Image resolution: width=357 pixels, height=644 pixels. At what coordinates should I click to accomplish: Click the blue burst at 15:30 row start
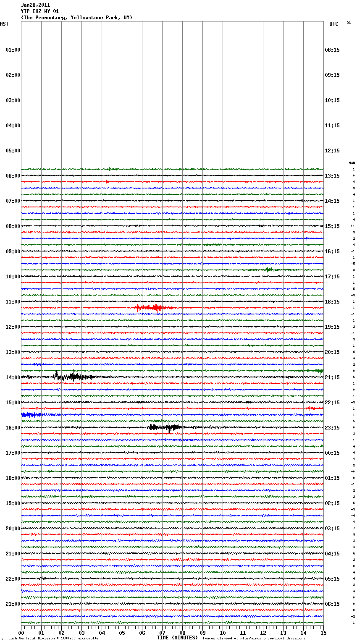(x=34, y=414)
